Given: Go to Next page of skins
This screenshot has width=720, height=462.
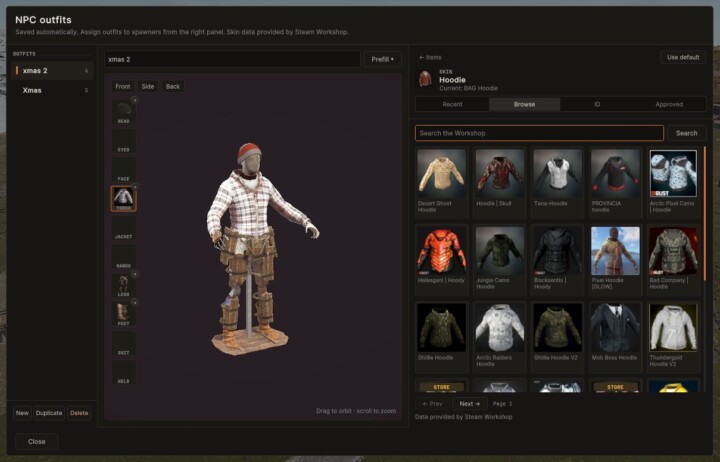Looking at the screenshot, I should coord(470,404).
